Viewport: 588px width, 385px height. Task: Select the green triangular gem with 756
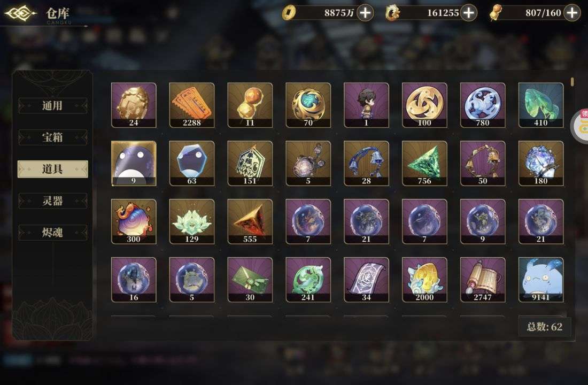pos(424,163)
